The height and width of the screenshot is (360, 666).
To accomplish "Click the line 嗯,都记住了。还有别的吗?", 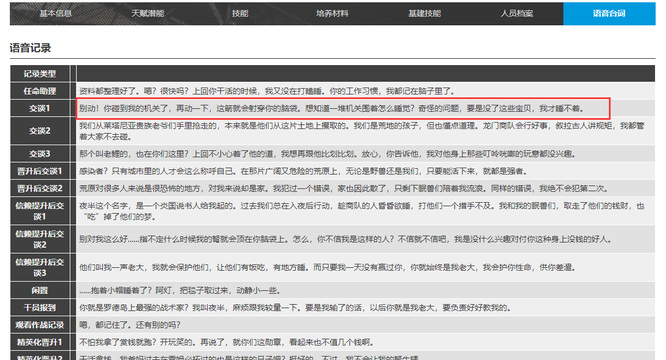I will pyautogui.click(x=130, y=325).
